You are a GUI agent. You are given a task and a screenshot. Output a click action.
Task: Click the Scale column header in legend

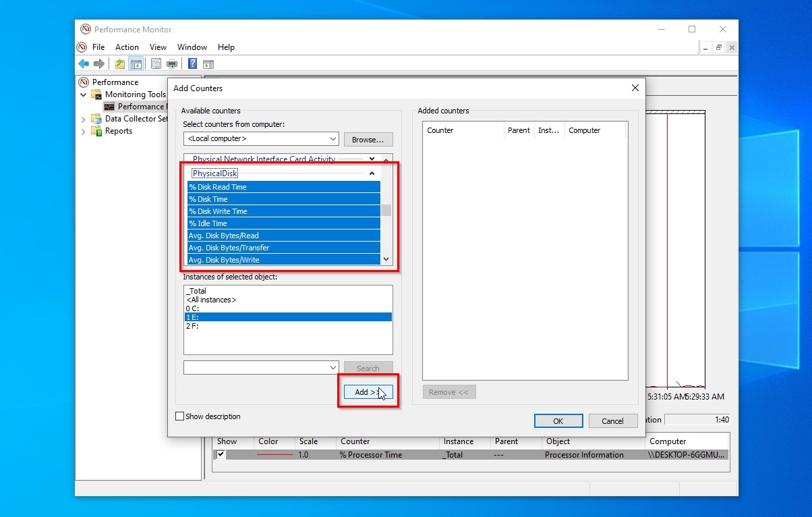point(316,441)
